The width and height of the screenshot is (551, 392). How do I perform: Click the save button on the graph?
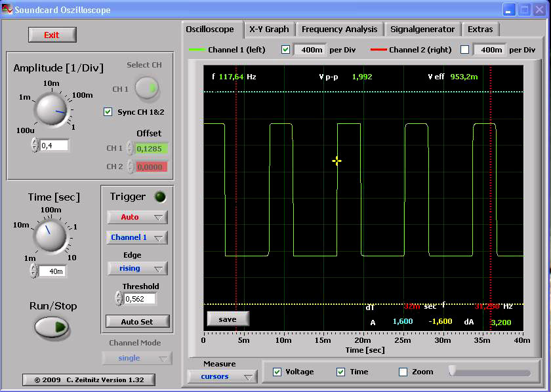click(x=228, y=319)
